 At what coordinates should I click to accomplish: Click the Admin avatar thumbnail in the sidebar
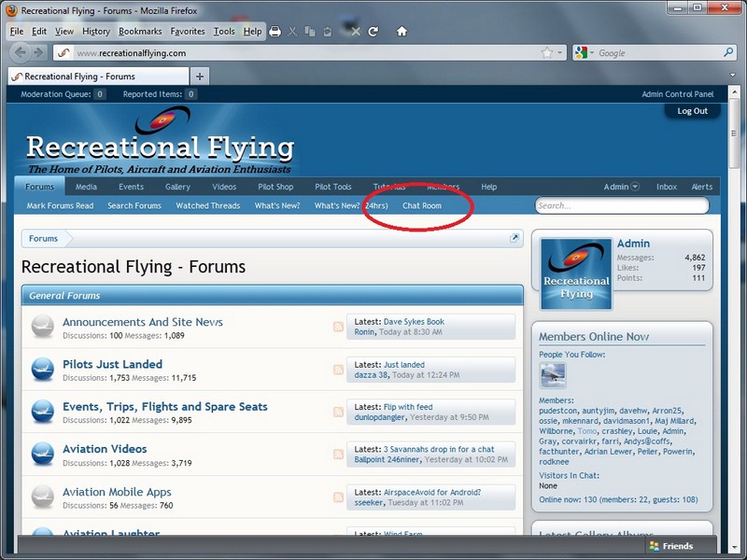pyautogui.click(x=576, y=273)
